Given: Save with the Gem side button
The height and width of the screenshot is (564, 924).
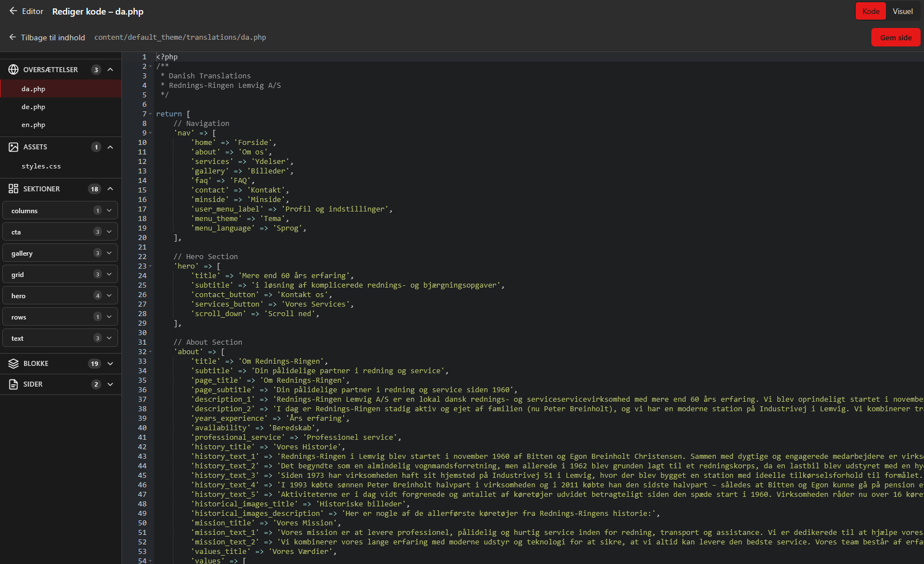Looking at the screenshot, I should pyautogui.click(x=896, y=37).
